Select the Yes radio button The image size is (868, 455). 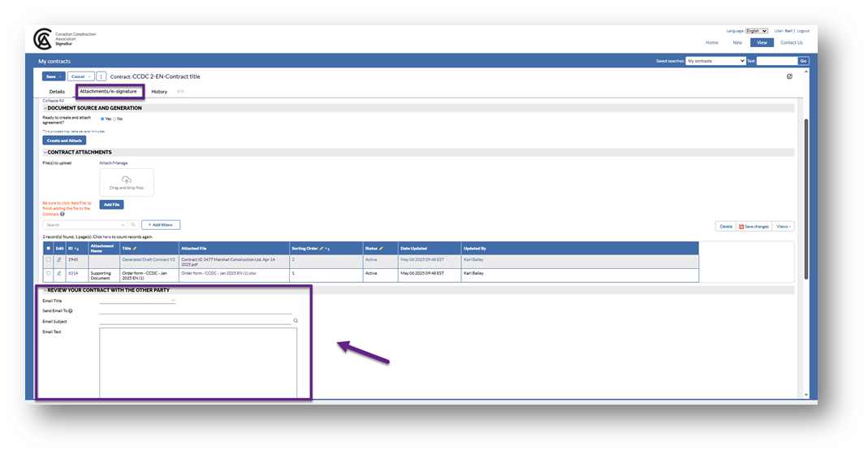coord(101,119)
